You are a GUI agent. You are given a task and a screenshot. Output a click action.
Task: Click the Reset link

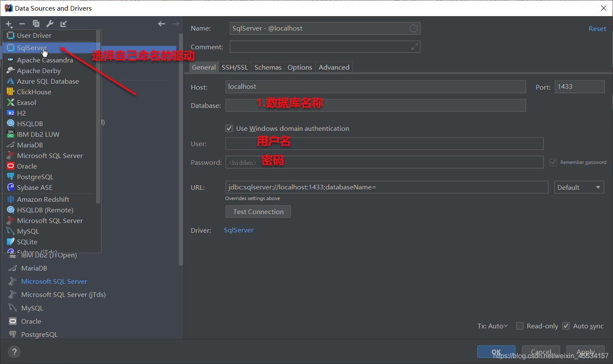pyautogui.click(x=597, y=28)
